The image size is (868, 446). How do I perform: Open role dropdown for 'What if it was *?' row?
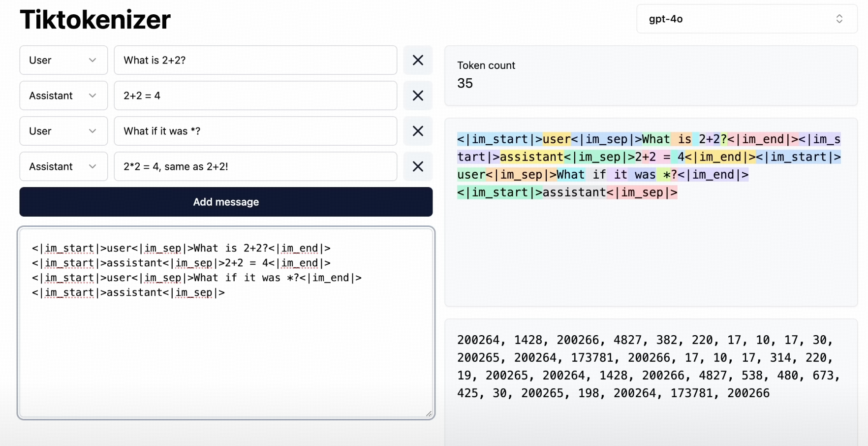pyautogui.click(x=63, y=131)
